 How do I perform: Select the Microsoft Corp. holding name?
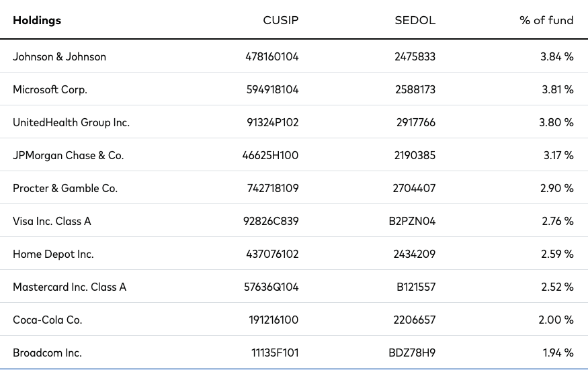pyautogui.click(x=50, y=89)
